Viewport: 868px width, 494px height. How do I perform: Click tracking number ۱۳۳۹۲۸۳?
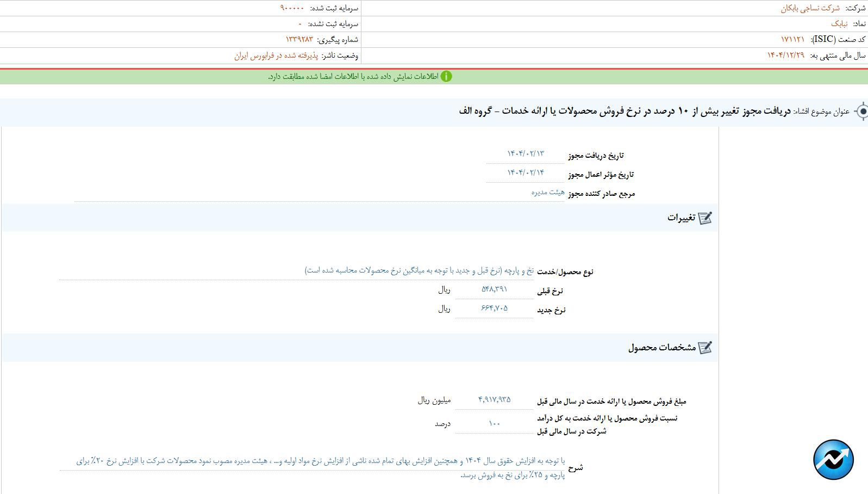coord(299,40)
